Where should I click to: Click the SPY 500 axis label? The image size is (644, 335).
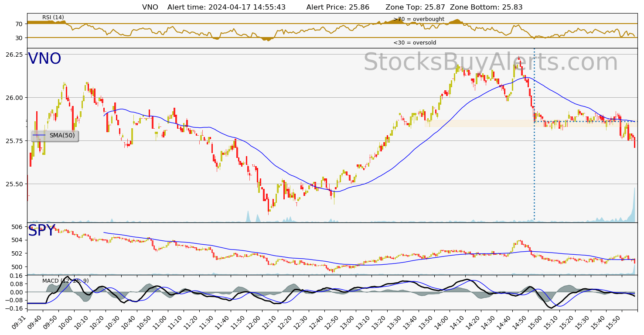18,267
